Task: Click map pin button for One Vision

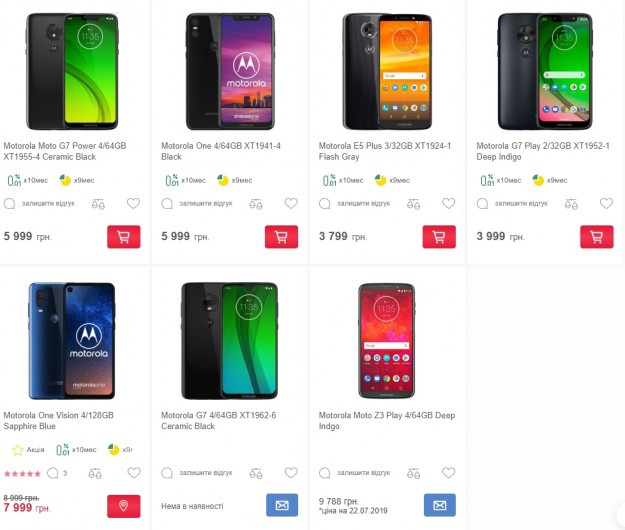Action: coord(124,506)
